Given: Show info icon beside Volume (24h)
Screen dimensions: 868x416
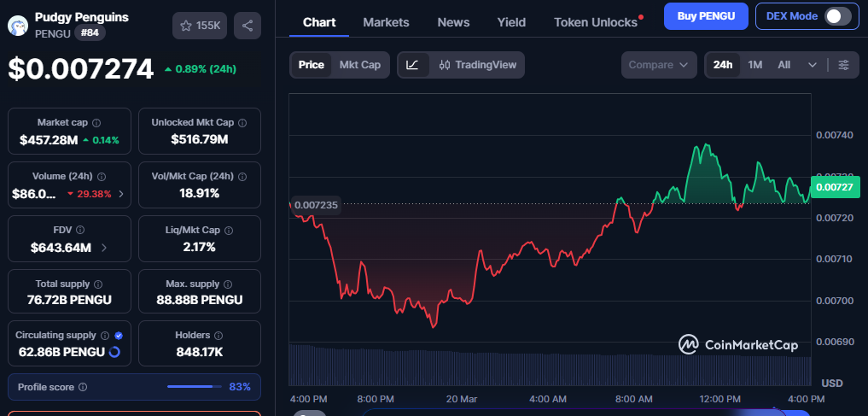Looking at the screenshot, I should 102,176.
